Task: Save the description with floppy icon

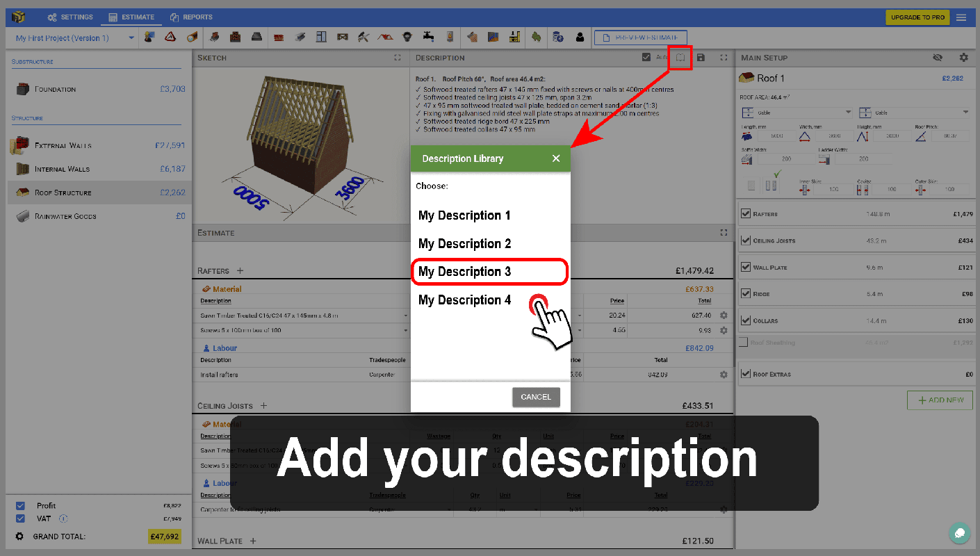Action: pyautogui.click(x=701, y=58)
